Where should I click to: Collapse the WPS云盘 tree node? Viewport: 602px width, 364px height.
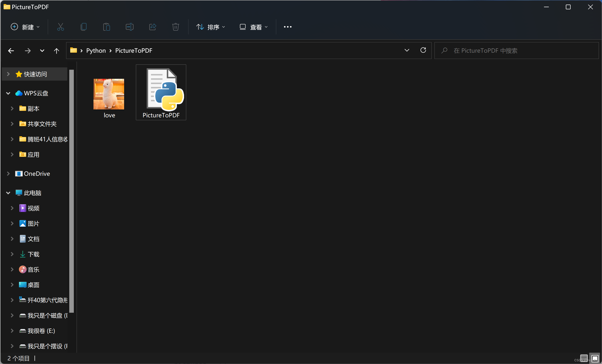coord(8,93)
